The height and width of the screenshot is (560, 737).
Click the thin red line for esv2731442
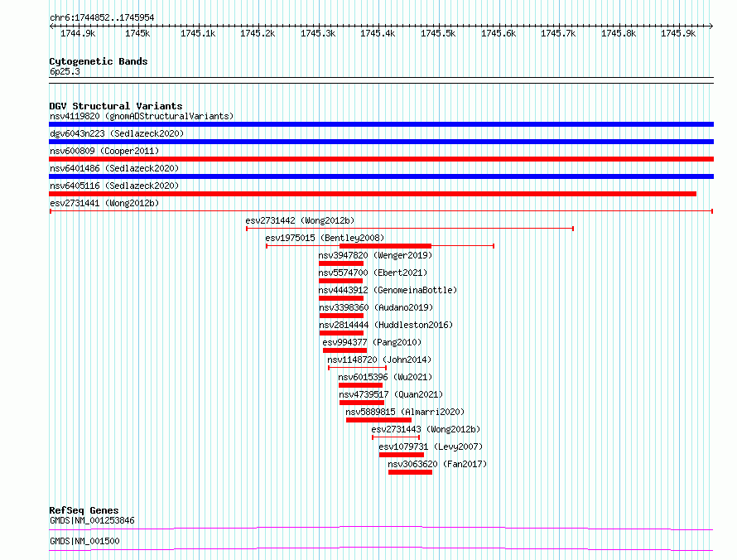pyautogui.click(x=410, y=229)
